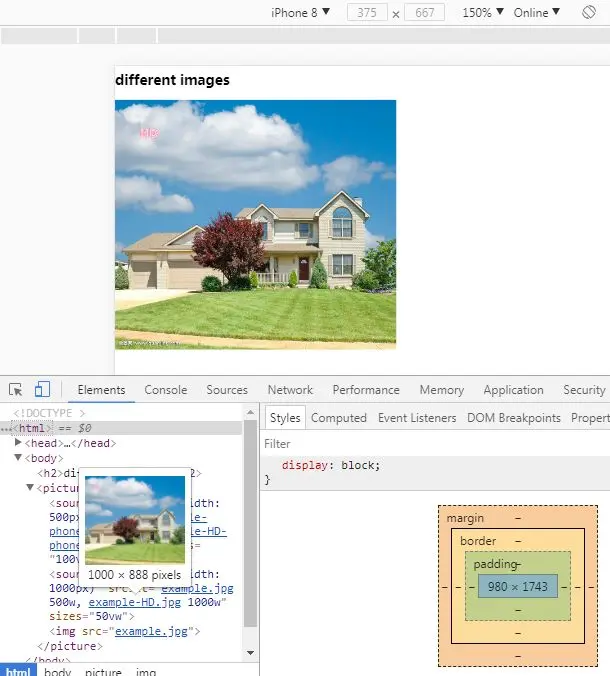The width and height of the screenshot is (610, 676).
Task: Select the Event Listeners sub-tab
Action: tap(417, 418)
